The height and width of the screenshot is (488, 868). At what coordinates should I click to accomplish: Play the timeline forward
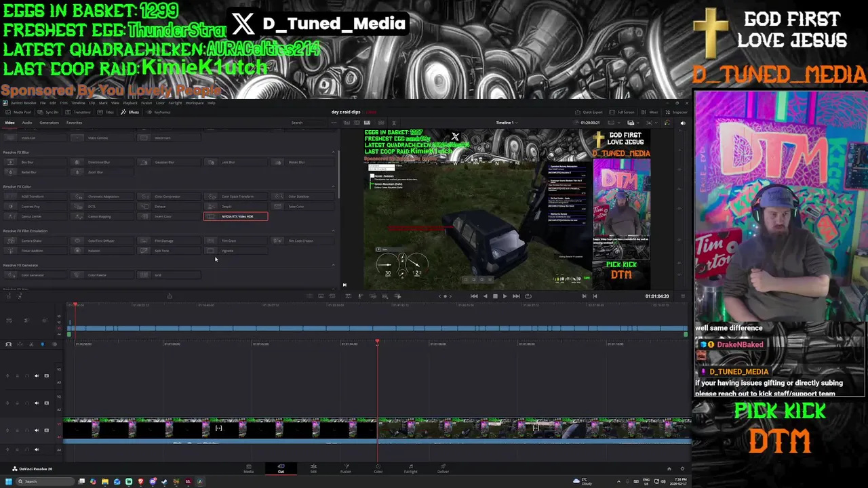[x=505, y=296]
